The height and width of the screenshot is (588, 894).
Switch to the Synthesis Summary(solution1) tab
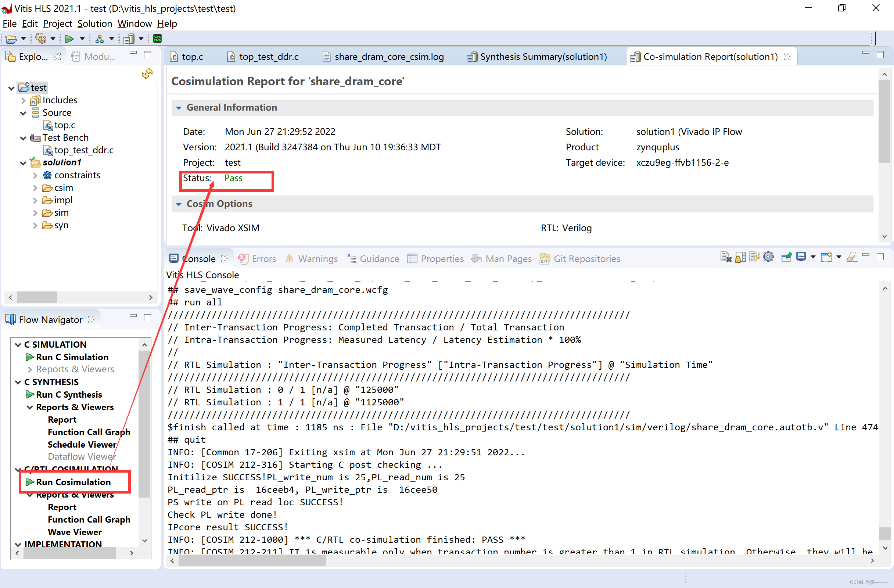pos(543,57)
